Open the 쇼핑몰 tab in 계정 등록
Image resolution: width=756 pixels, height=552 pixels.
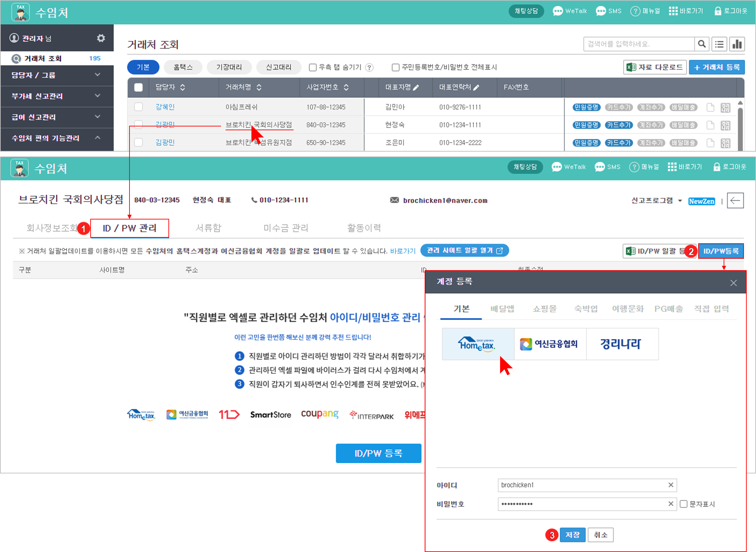pos(544,309)
